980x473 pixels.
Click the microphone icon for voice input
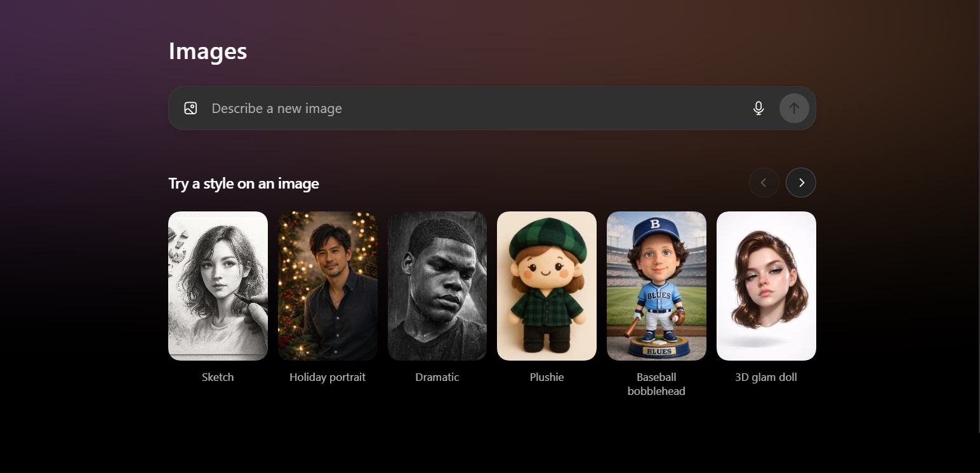tap(758, 108)
